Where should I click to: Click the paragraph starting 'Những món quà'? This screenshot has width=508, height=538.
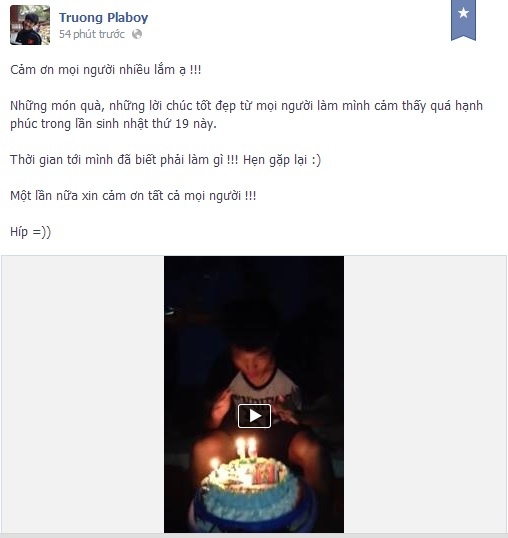tap(246, 115)
